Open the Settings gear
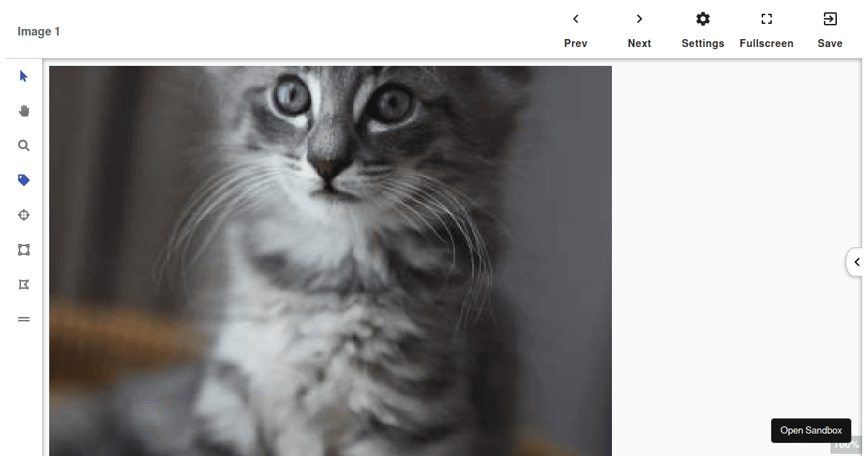Viewport: 868px width, 456px height. (702, 30)
